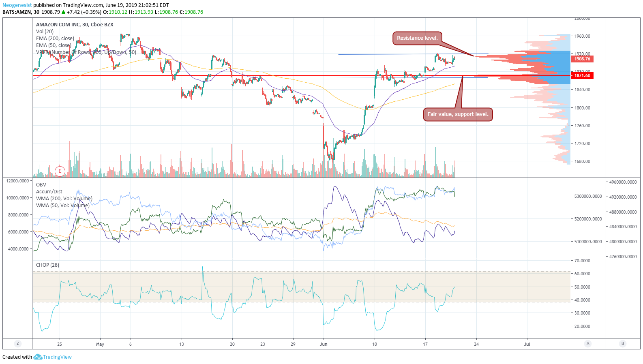The width and height of the screenshot is (643, 364).
Task: Click the 5300000.0000 axis value
Action: point(588,196)
